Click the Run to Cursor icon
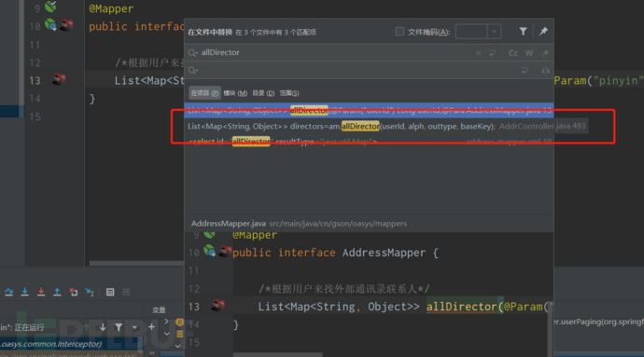Screen dimensions: 644x357 (x=90, y=292)
